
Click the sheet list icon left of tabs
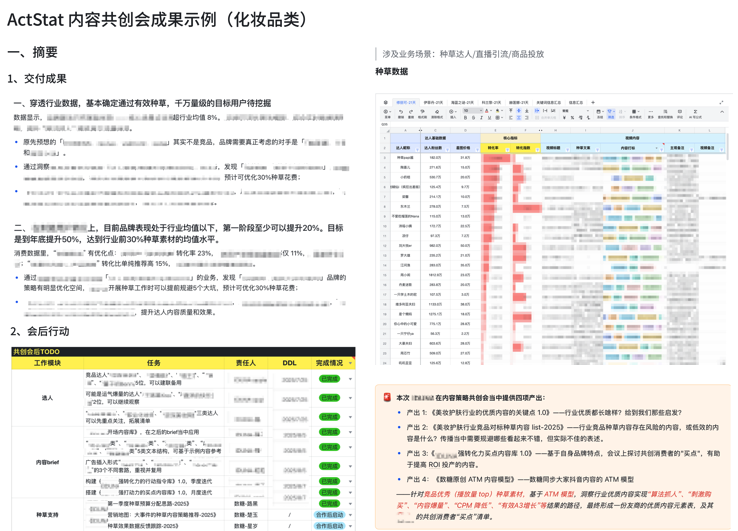pos(385,102)
